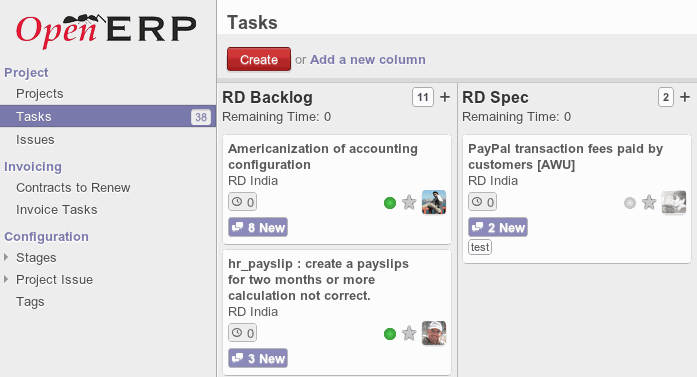Click clock hours badge on hr_payslip task
This screenshot has width=697, height=377.
tap(242, 333)
